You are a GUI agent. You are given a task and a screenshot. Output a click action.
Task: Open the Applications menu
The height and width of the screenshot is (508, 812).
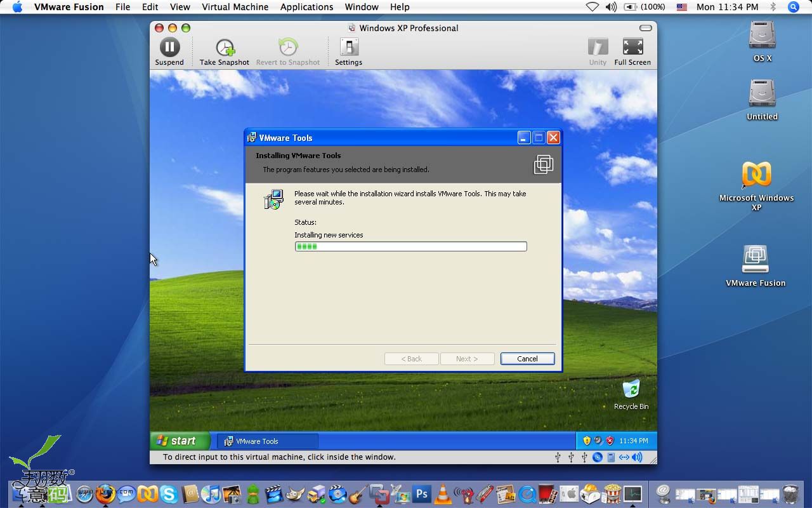pos(306,7)
